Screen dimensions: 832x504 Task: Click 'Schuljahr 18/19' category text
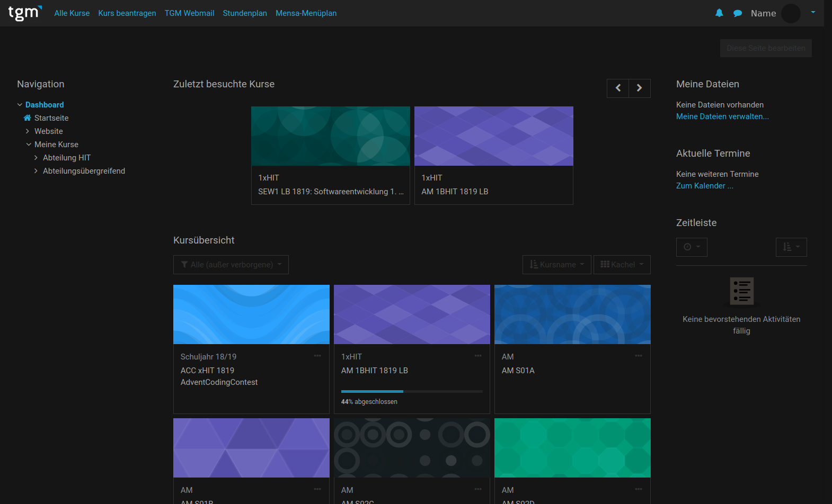pyautogui.click(x=208, y=357)
